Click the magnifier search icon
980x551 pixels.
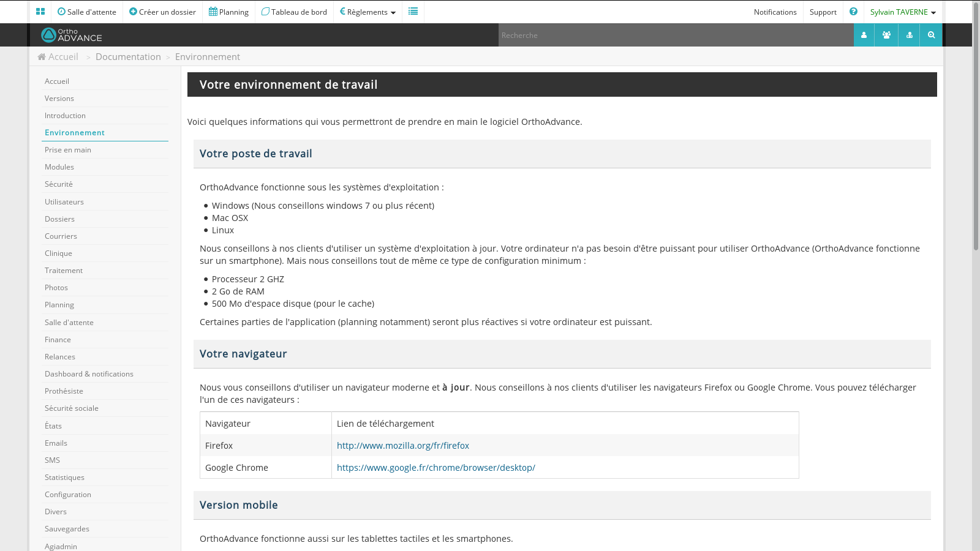point(932,35)
